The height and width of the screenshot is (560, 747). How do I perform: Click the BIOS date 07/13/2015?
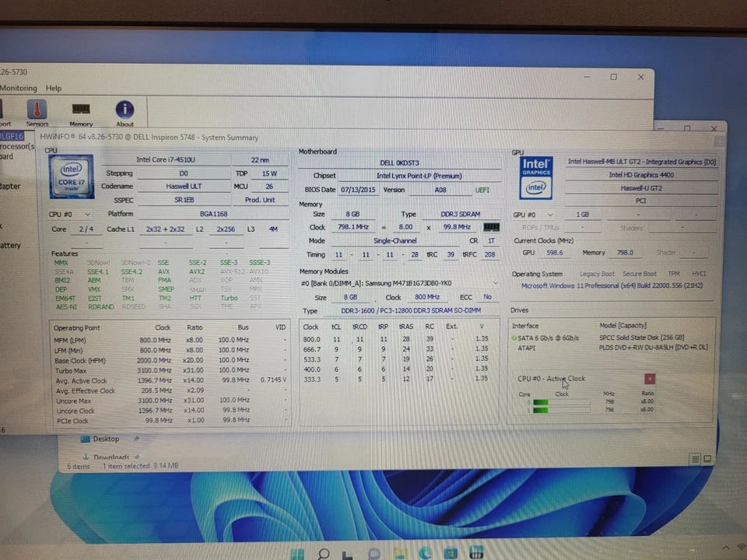click(358, 190)
